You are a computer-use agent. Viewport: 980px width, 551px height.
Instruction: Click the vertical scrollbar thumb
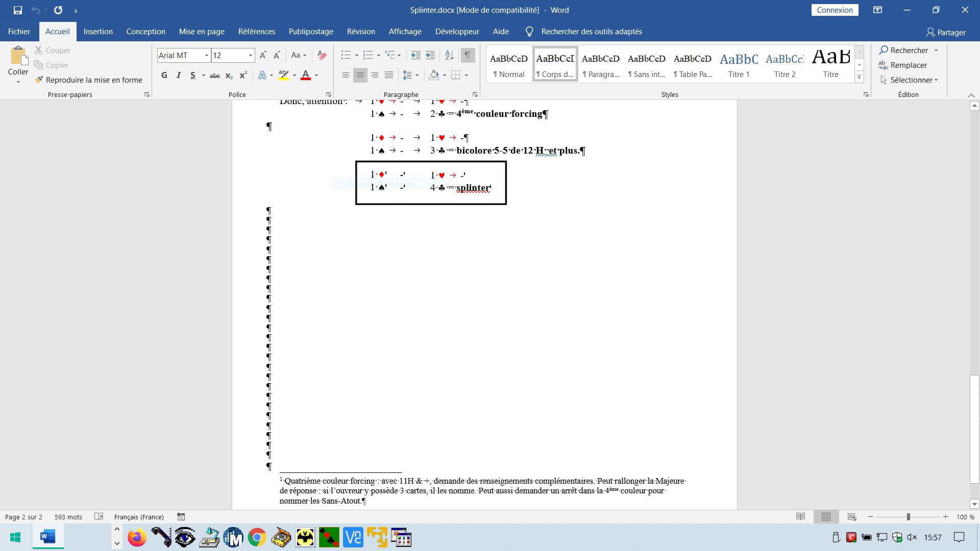tap(974, 429)
